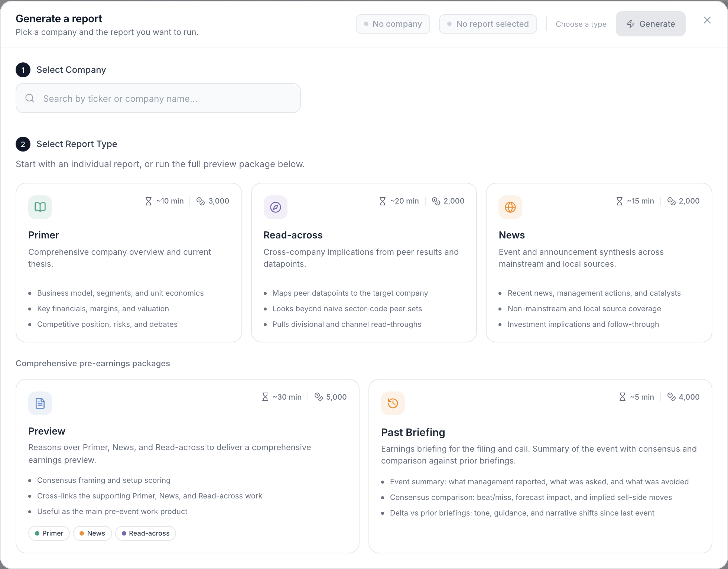728x569 pixels.
Task: Click 'Investment implications and follow-through' bullet
Action: 583,324
